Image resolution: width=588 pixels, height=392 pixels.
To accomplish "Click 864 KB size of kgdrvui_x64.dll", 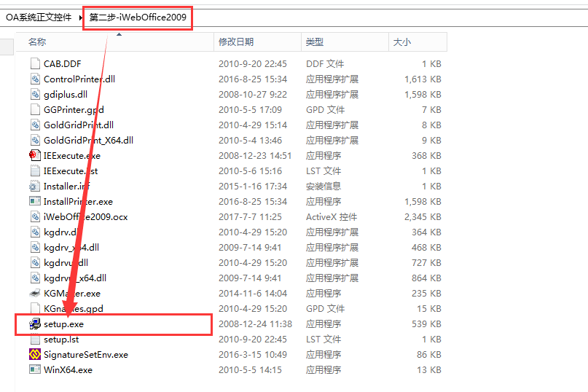I will 426,278.
